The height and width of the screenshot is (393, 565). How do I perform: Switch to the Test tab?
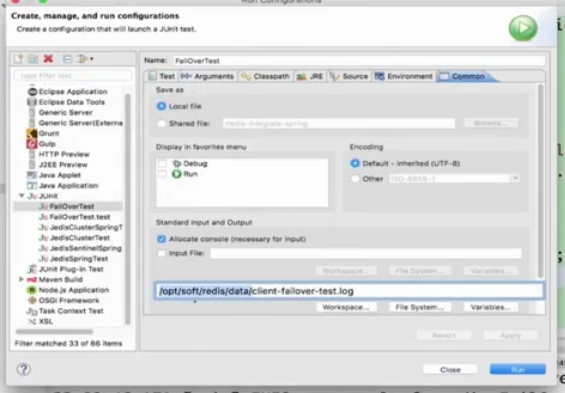pos(162,76)
